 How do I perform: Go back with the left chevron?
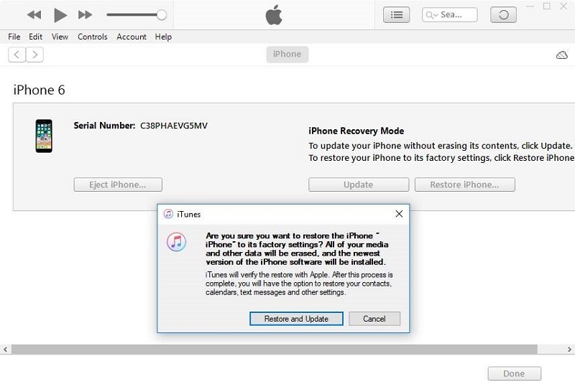17,55
